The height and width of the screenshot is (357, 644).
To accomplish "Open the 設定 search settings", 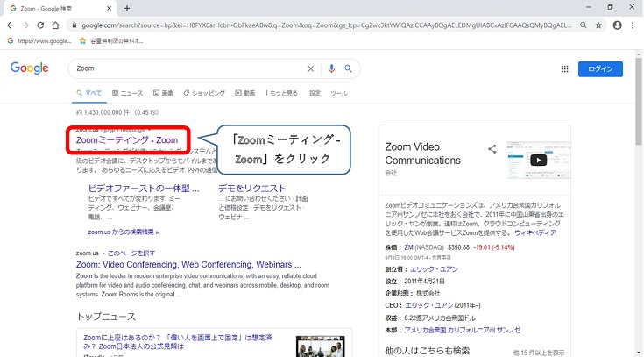I will point(315,93).
